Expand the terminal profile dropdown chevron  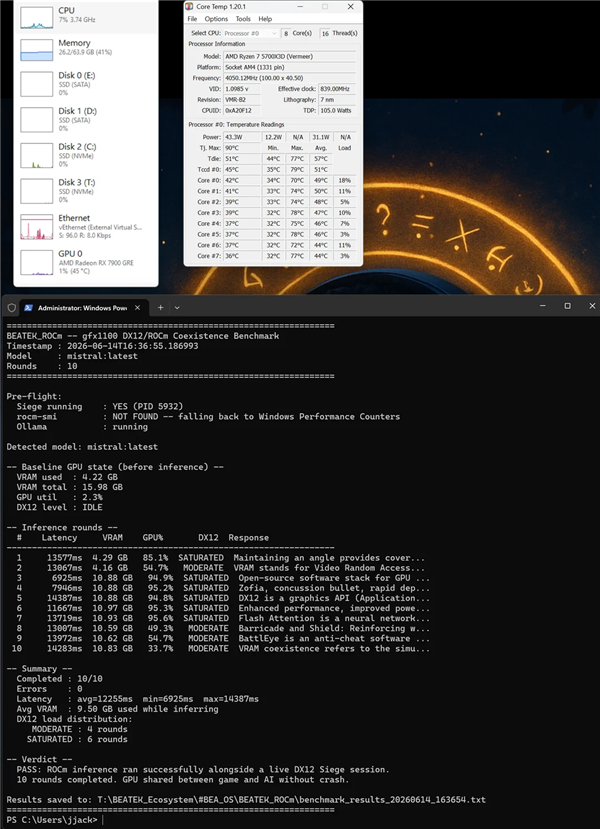tap(177, 308)
